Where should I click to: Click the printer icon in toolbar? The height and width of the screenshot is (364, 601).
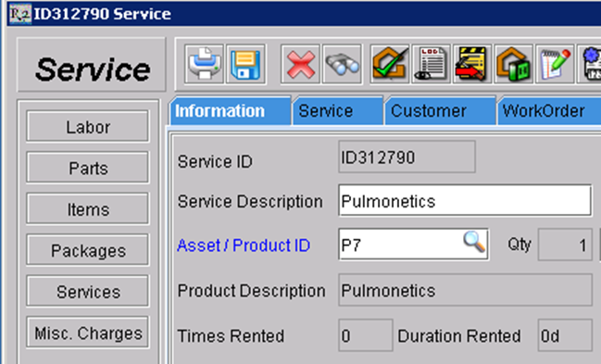204,64
